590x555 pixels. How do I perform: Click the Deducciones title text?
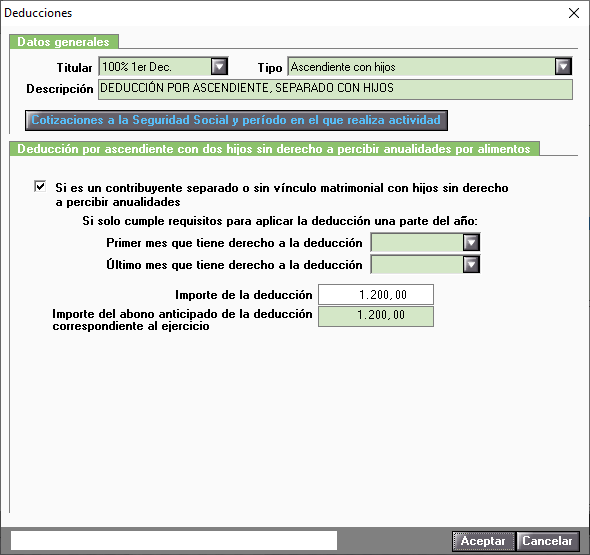point(38,13)
